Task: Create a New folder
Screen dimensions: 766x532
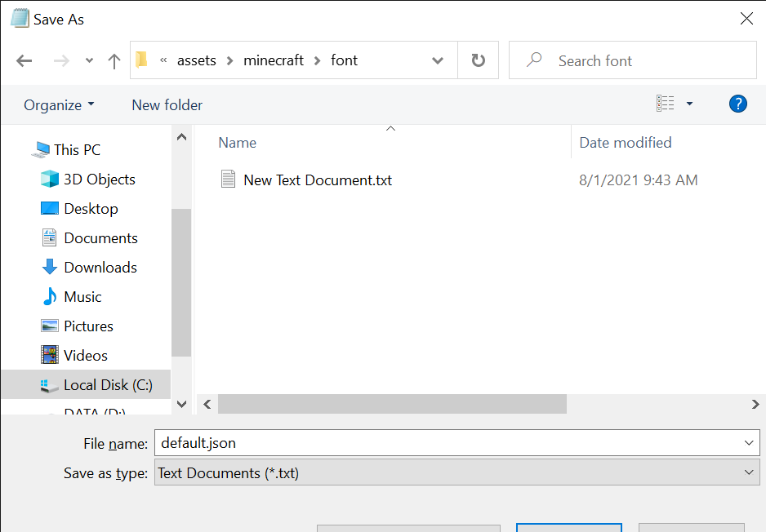Action: tap(167, 105)
